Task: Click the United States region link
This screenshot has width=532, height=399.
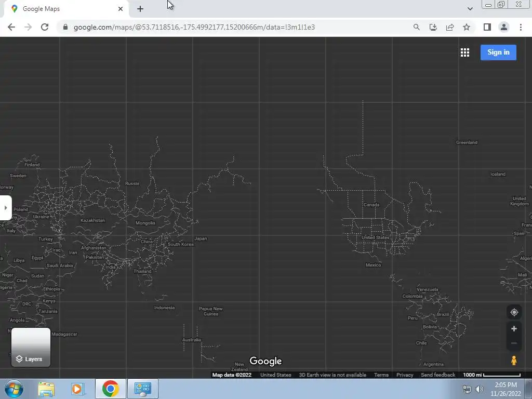Action: pos(275,375)
